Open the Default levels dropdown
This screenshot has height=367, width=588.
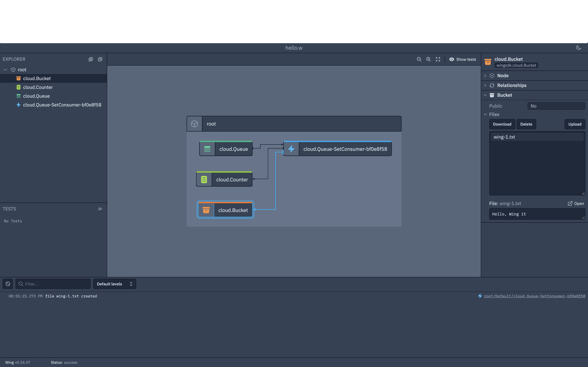click(114, 283)
